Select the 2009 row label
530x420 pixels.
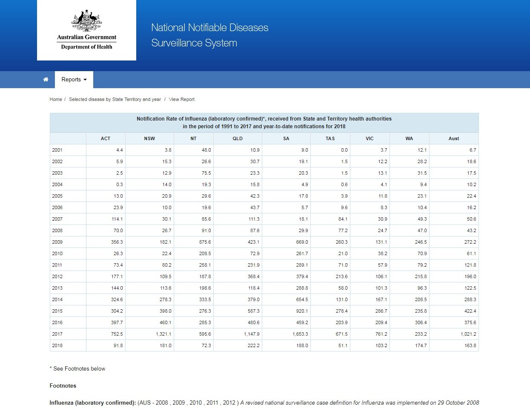coord(57,242)
